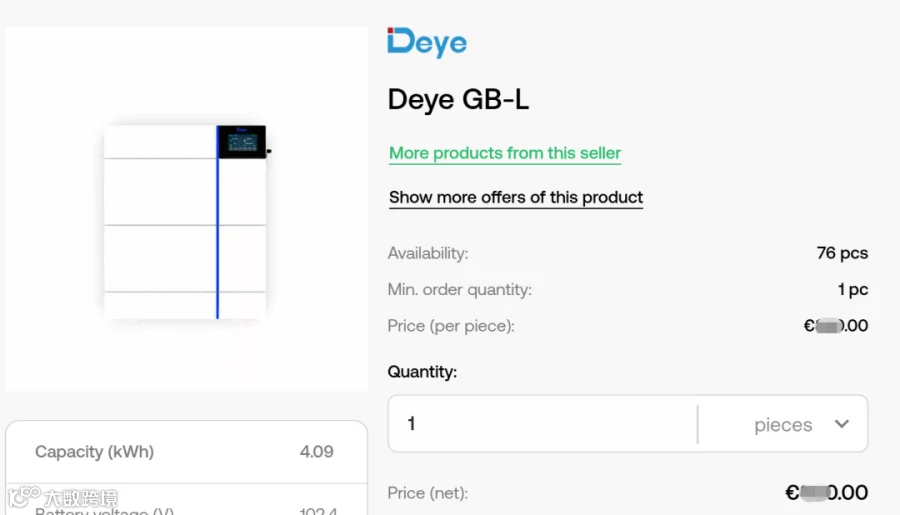Click the 76 pcs availability value
The height and width of the screenshot is (515, 900).
coord(842,253)
